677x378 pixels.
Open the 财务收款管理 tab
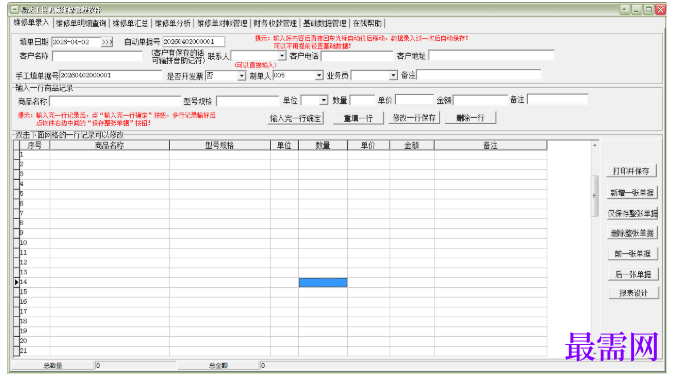[275, 23]
